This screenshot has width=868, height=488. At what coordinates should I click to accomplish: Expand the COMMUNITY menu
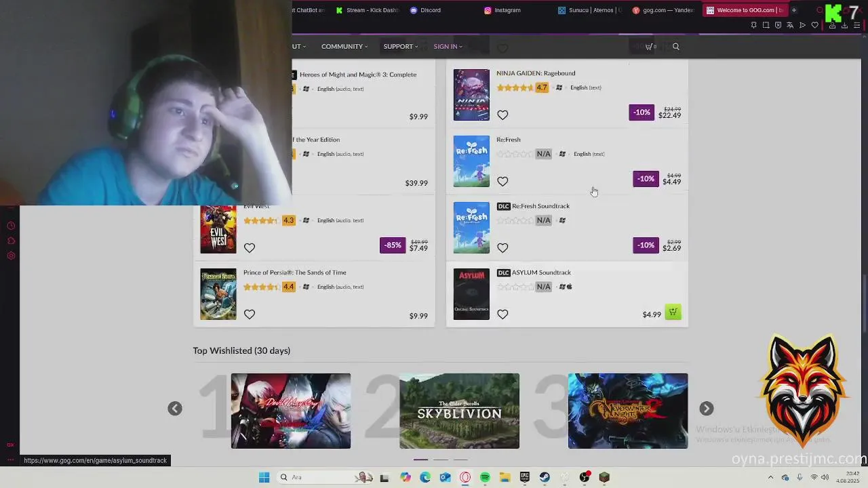pyautogui.click(x=344, y=47)
